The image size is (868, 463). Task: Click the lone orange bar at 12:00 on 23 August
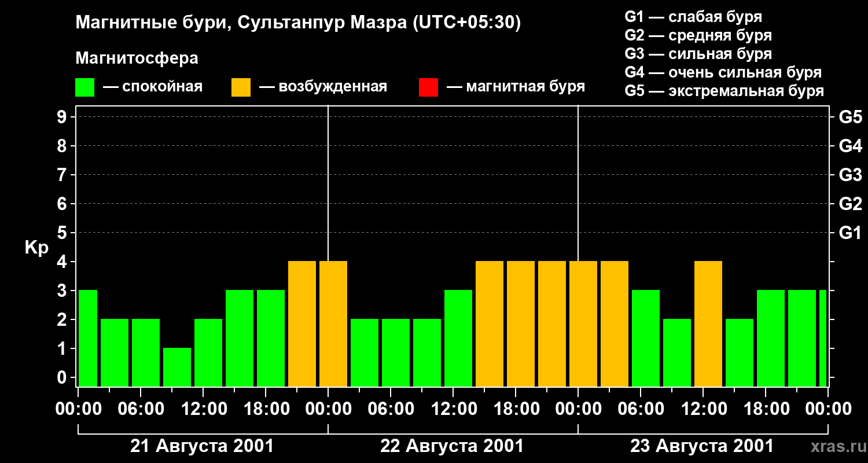click(x=708, y=324)
